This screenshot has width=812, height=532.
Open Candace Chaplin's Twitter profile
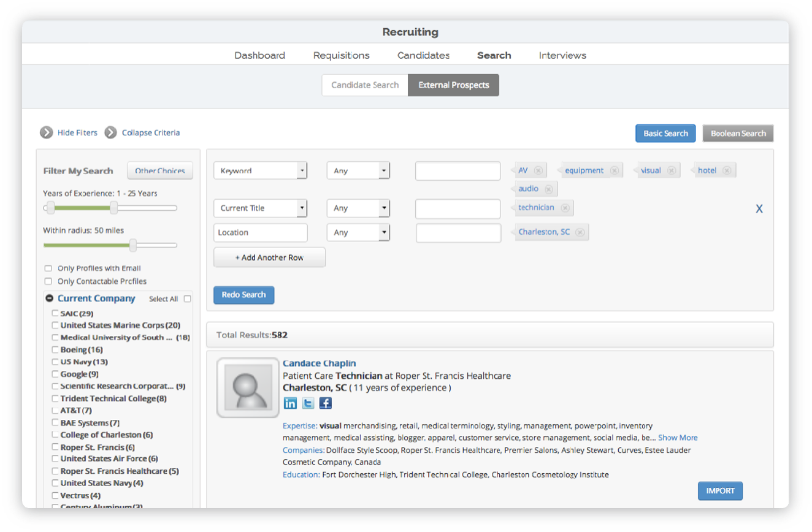307,403
